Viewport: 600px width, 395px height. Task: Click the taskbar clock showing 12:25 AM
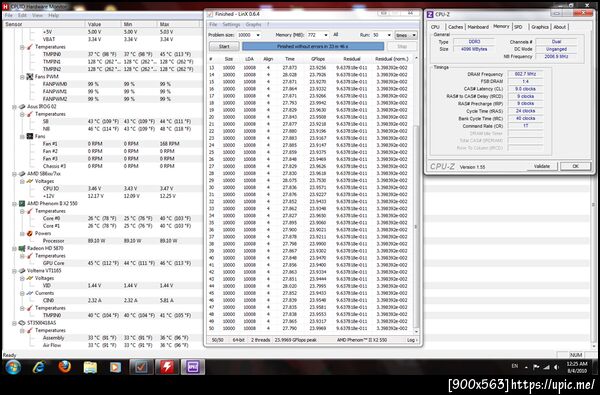(x=577, y=367)
